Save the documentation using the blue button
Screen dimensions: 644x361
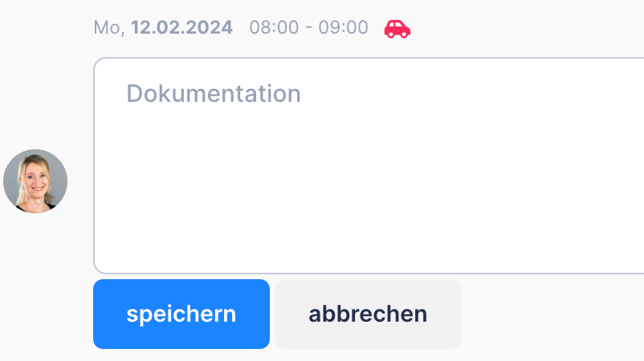click(181, 314)
